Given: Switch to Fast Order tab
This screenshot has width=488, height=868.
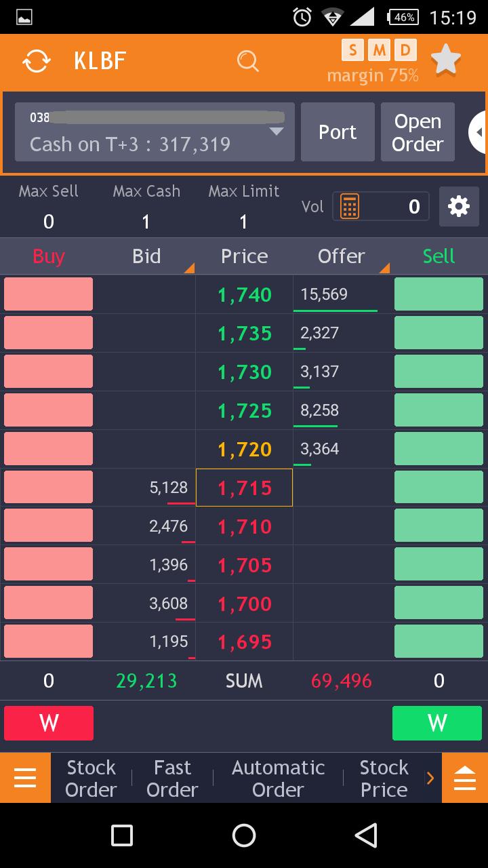Looking at the screenshot, I should 172,778.
